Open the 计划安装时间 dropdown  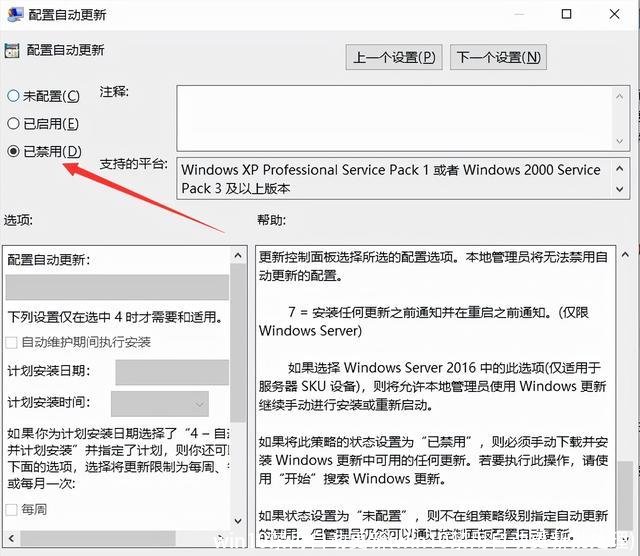click(160, 404)
